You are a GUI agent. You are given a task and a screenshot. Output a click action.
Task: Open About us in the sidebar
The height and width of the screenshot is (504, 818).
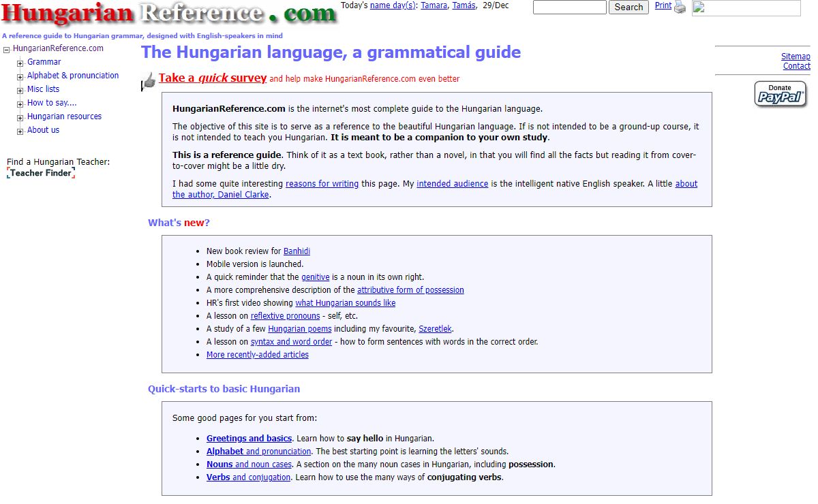(x=43, y=130)
